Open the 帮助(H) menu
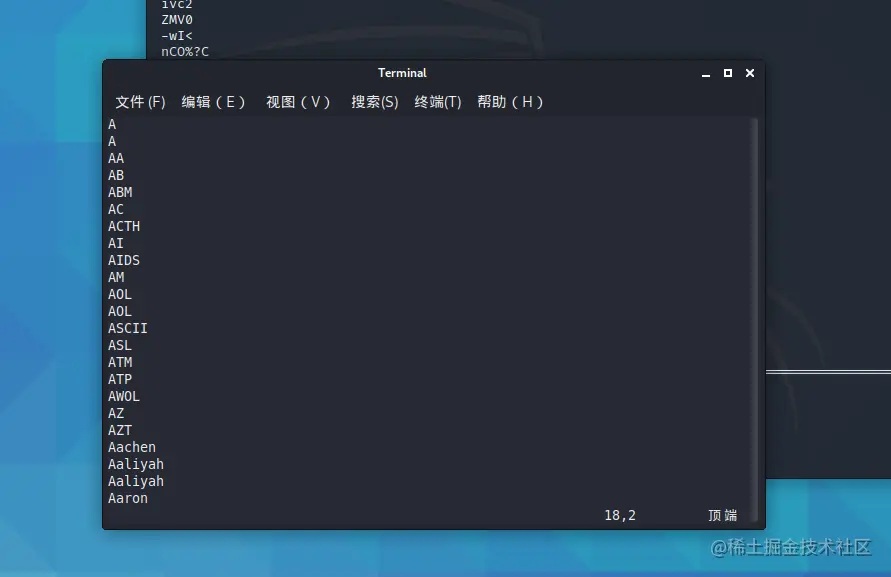The image size is (891, 577). 510,102
